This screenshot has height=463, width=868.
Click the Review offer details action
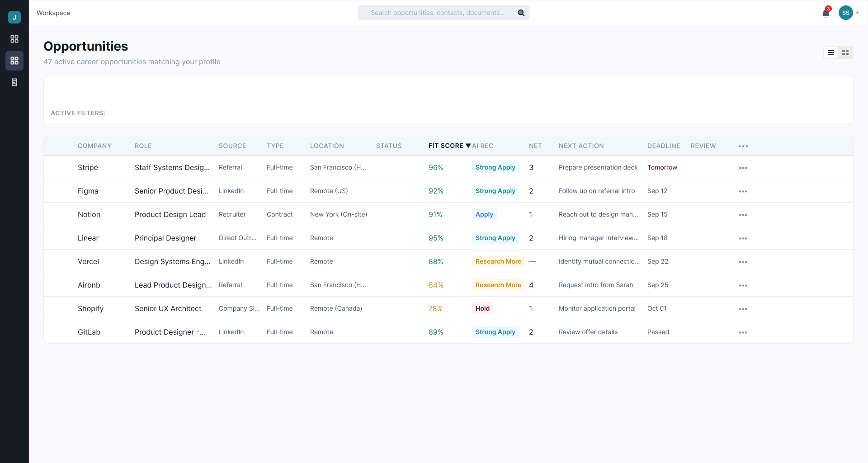[588, 332]
